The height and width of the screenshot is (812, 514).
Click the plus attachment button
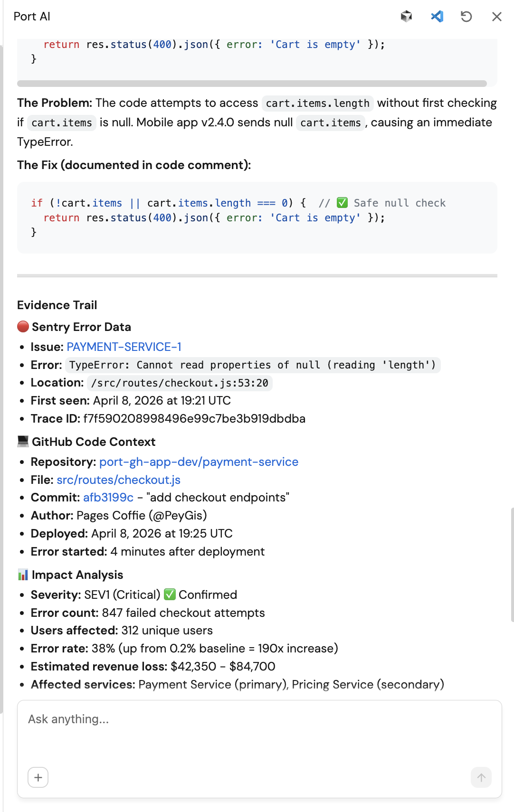[x=38, y=777]
